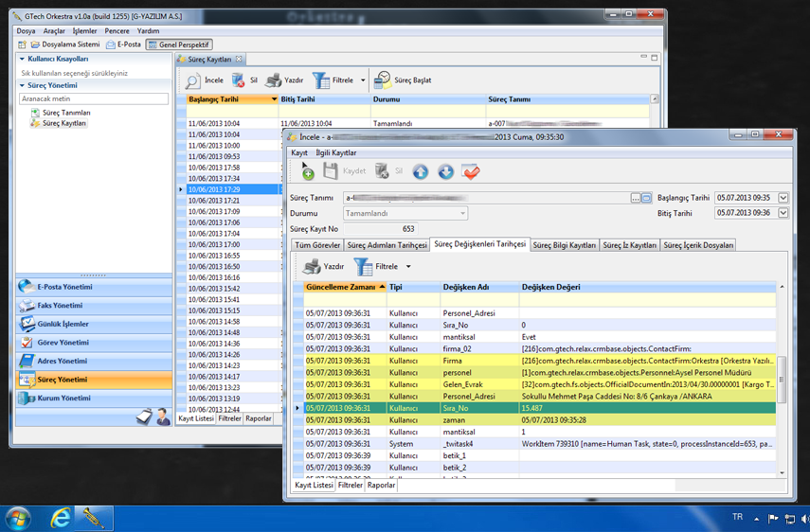Click the add new record icon in İncele window
This screenshot has width=810, height=532.
coord(307,171)
